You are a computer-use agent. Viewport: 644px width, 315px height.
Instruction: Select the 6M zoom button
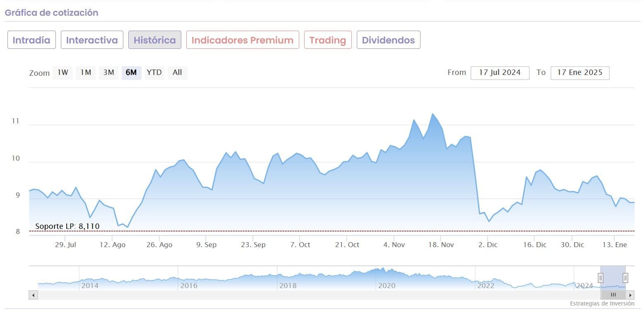[131, 73]
